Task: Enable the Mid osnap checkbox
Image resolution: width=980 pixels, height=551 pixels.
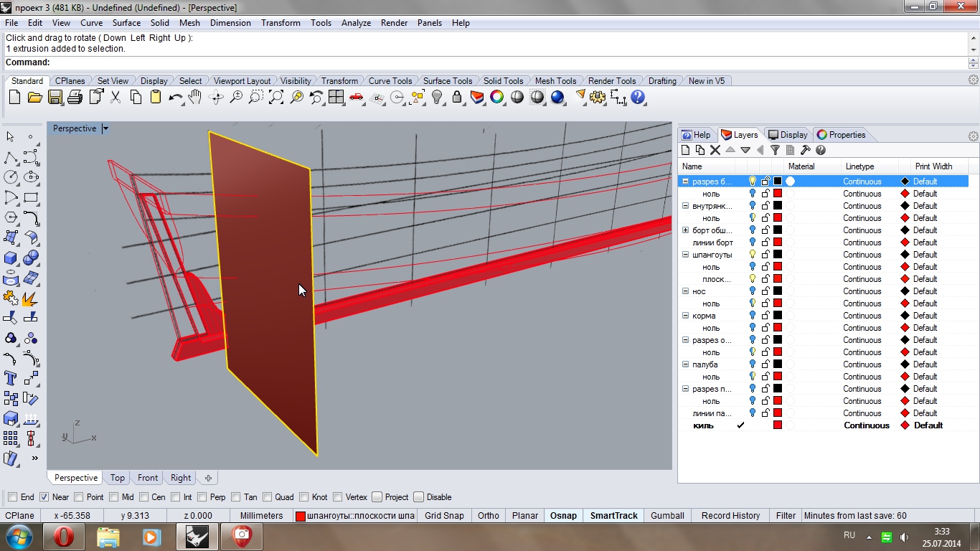Action: point(115,497)
